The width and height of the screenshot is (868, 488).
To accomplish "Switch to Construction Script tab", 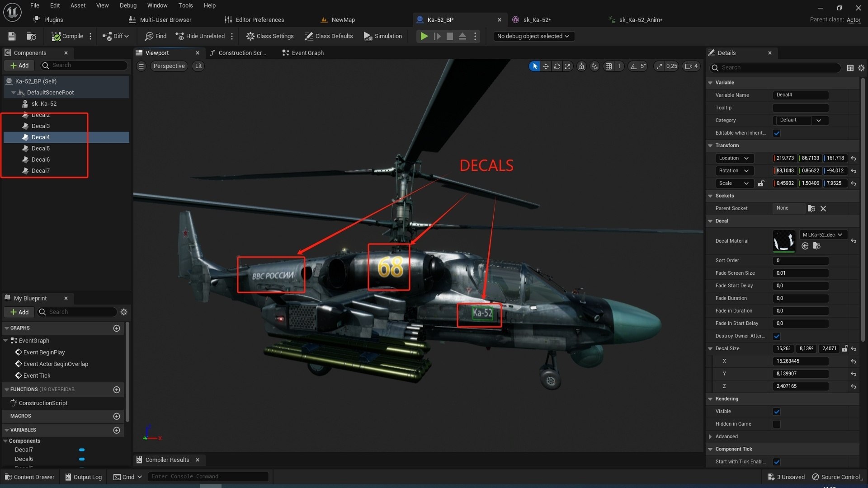I will (x=238, y=53).
